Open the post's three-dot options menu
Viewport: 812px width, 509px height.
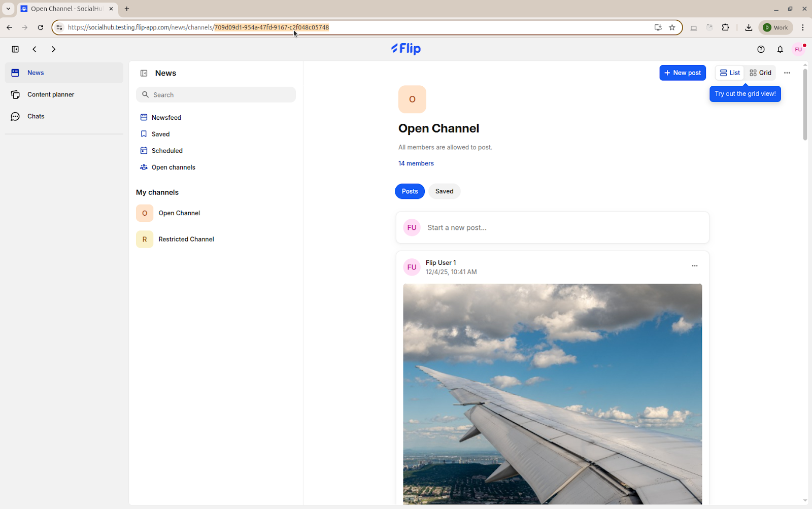[x=695, y=266]
